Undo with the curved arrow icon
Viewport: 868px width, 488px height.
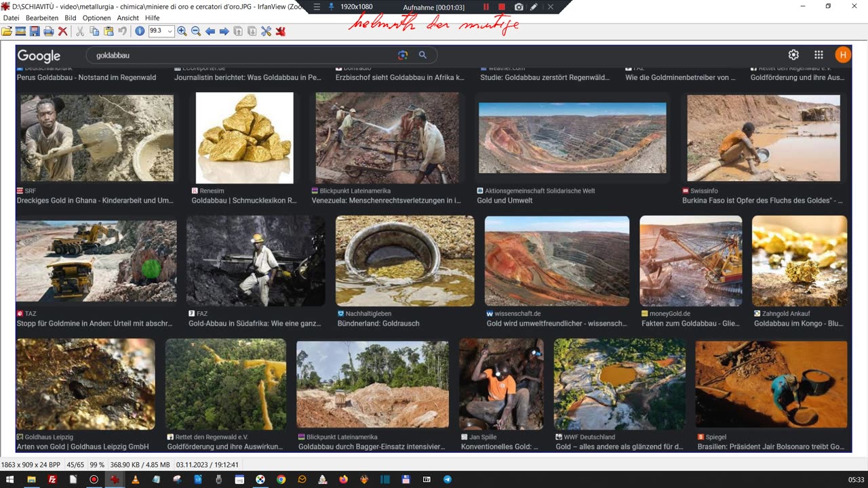click(x=122, y=31)
